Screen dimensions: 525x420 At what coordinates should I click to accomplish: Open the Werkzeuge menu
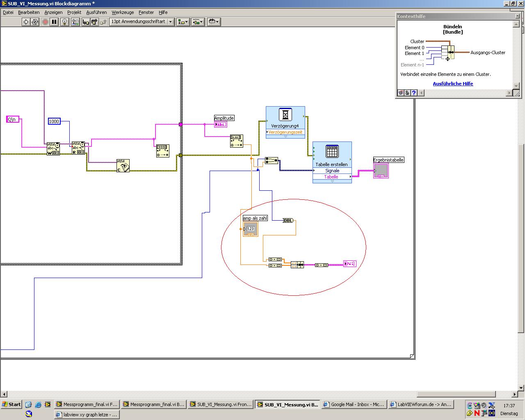coord(123,12)
